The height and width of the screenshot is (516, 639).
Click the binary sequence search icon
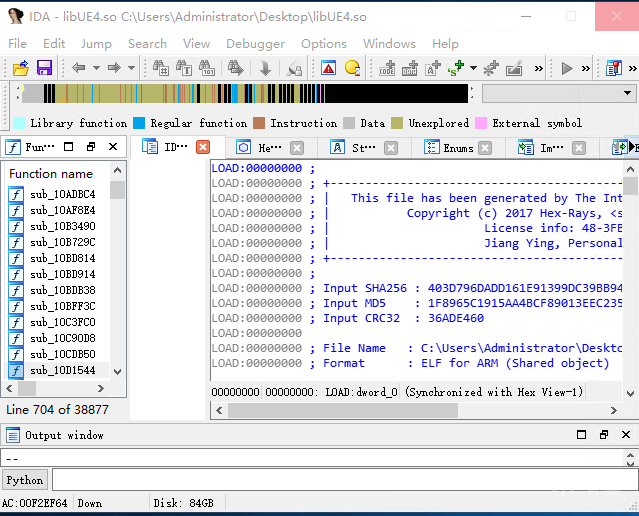207,68
